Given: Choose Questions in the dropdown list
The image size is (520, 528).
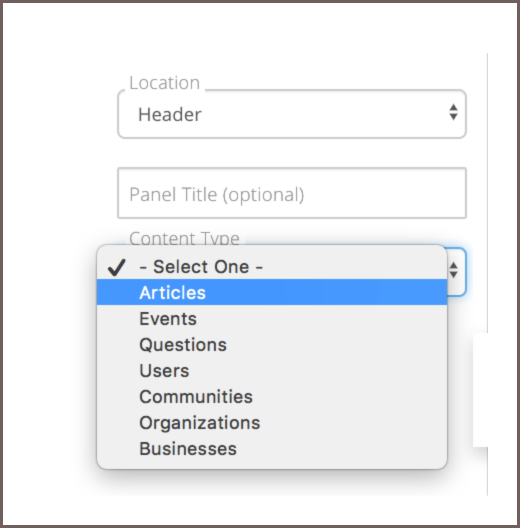Looking at the screenshot, I should pos(272,344).
